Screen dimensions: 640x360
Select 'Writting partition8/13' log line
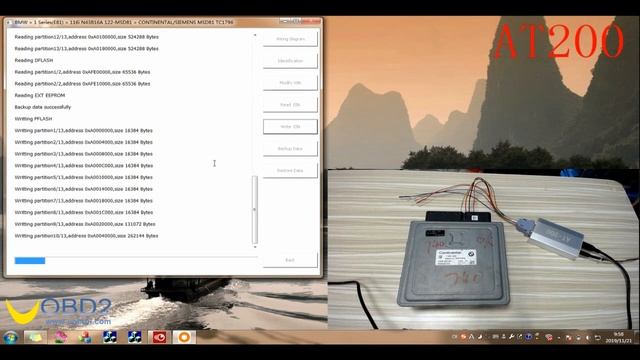point(84,212)
